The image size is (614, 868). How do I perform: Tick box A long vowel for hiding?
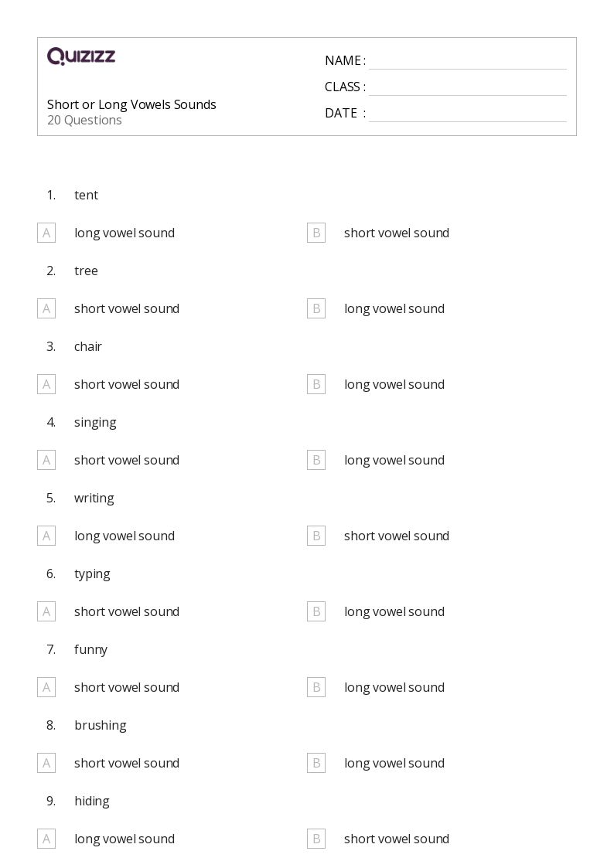click(46, 839)
